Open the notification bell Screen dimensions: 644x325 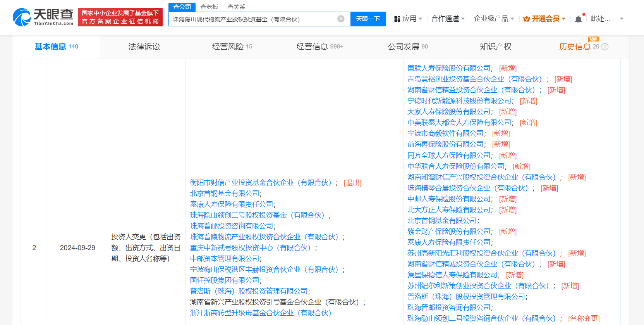(578, 19)
